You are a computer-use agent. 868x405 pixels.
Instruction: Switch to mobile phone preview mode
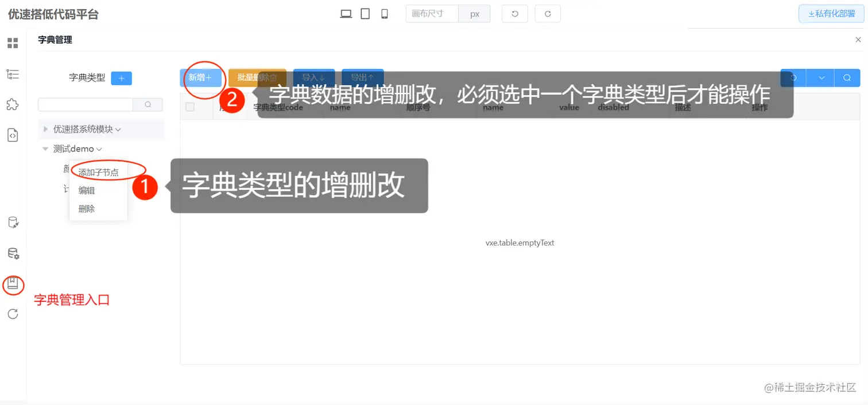point(383,13)
